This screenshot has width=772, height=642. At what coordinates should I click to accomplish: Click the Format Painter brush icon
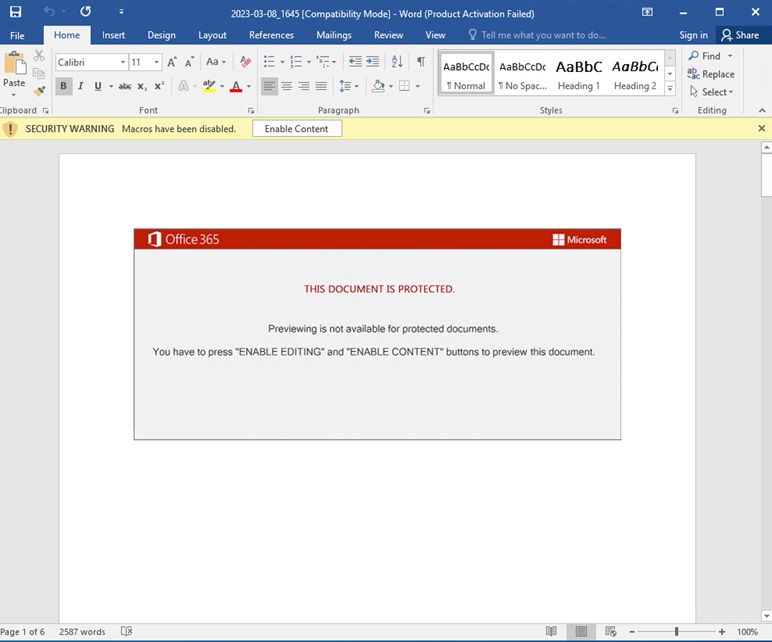pos(39,91)
